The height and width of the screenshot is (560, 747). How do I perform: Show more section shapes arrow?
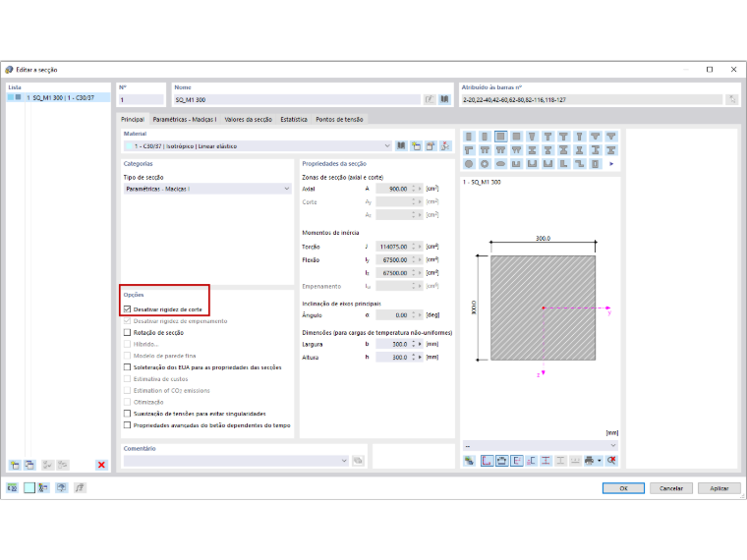pos(611,164)
